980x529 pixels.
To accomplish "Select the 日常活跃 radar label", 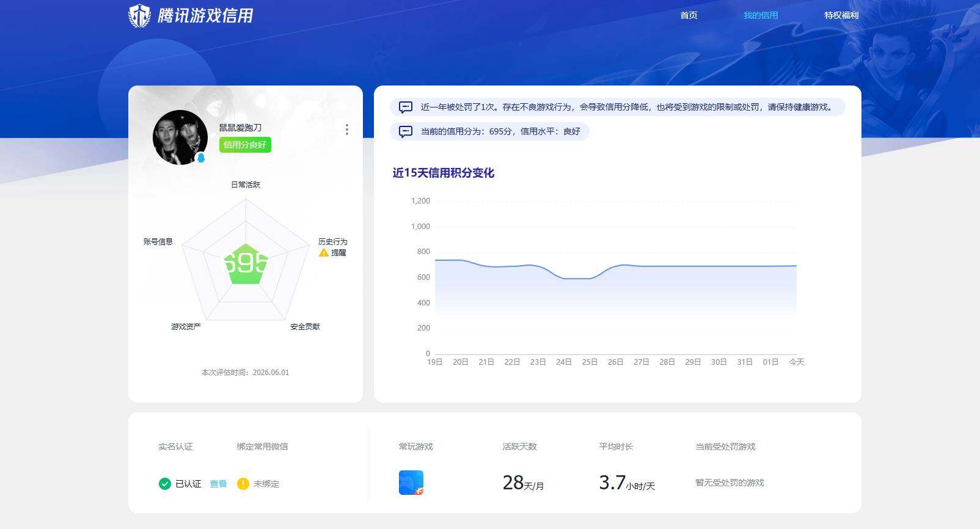I will pos(246,184).
